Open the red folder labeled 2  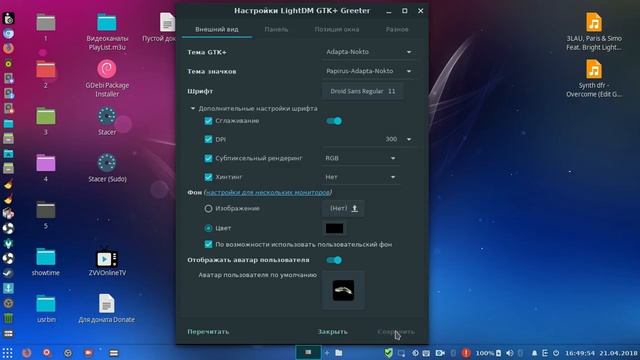point(46,70)
